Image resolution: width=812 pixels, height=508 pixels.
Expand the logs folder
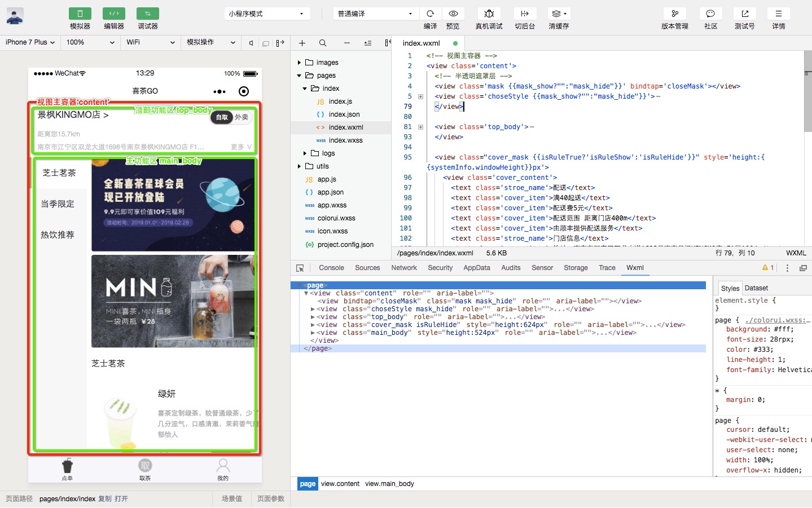[x=305, y=153]
